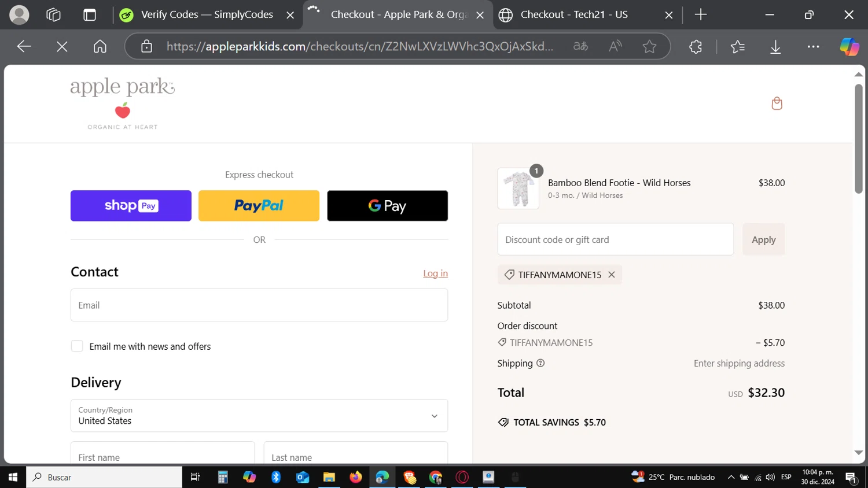Follow the Log in link
Image resolution: width=868 pixels, height=488 pixels.
click(x=435, y=273)
